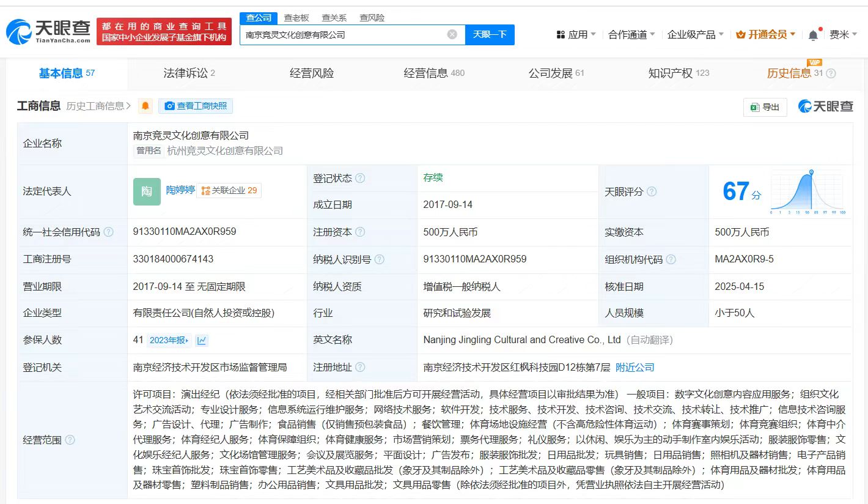The image size is (868, 504).
Task: Switch to the 基本信息 tab
Action: tap(67, 73)
